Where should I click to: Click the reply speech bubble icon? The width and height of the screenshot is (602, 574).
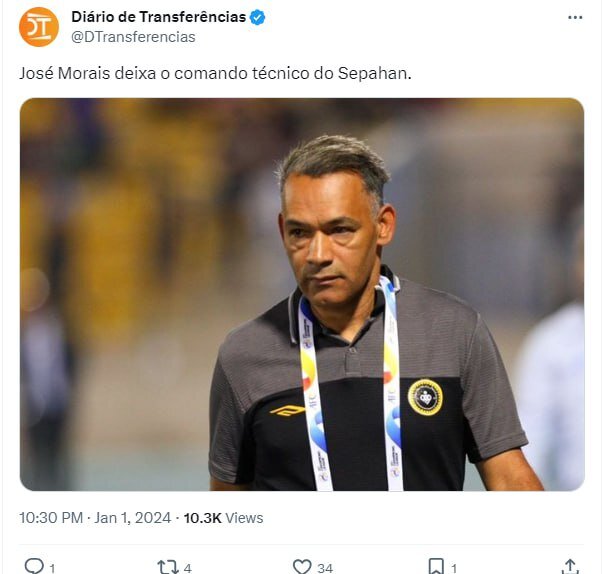[33, 566]
